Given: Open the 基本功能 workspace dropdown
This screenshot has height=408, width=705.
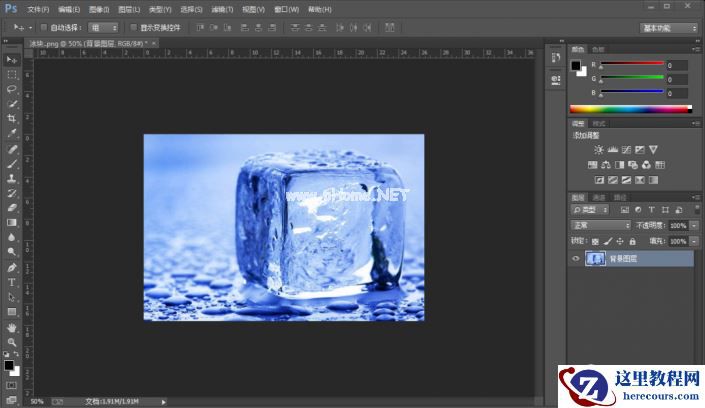Looking at the screenshot, I should [669, 28].
